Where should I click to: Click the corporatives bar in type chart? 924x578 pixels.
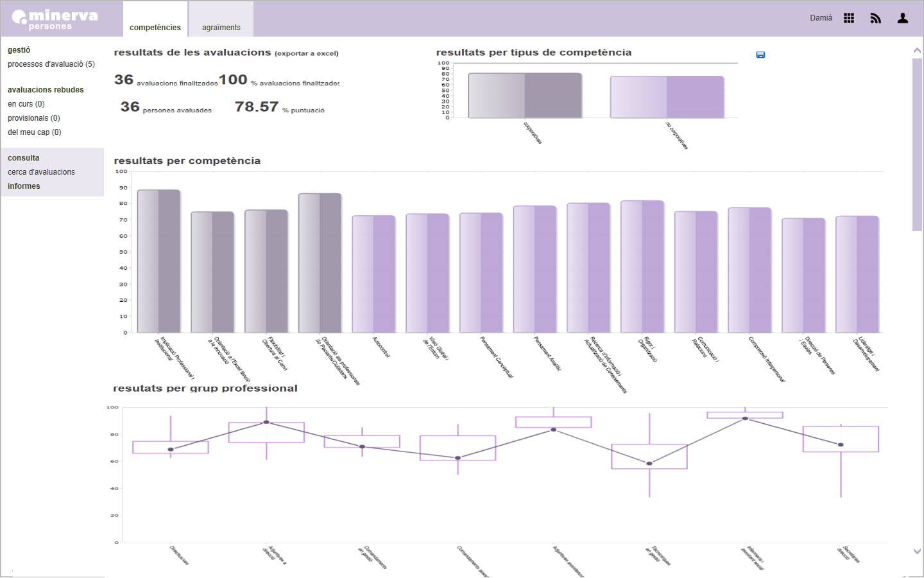[x=525, y=96]
